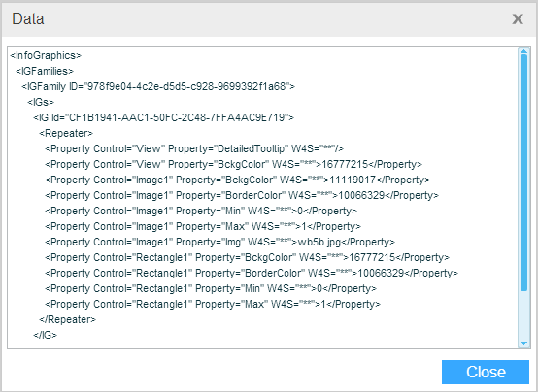Click the Image1 Img wb5b.jpg line
The width and height of the screenshot is (538, 392).
[x=219, y=242]
